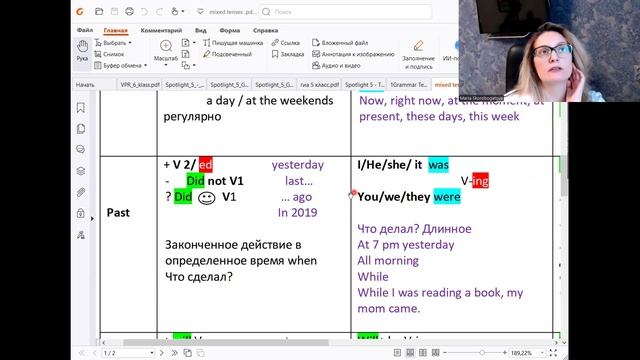Open the Справка ribbon tab
Image resolution: width=640 pixels, height=360 pixels.
coord(265,30)
